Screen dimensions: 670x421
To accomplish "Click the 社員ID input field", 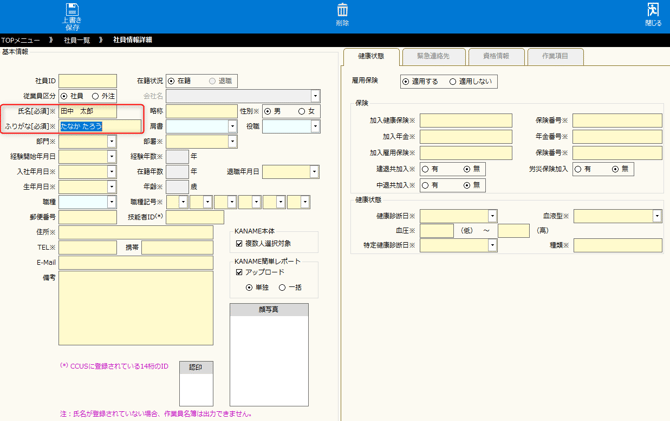I will tap(87, 81).
